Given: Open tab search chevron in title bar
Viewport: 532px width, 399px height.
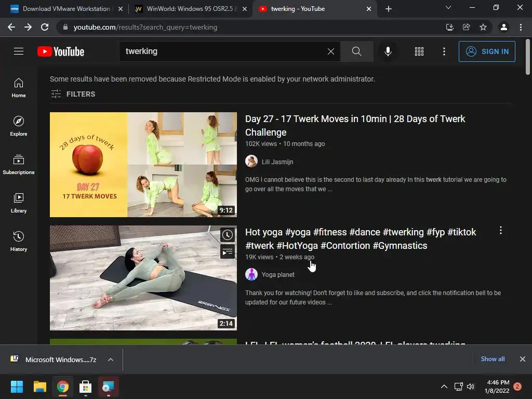Looking at the screenshot, I should (x=448, y=7).
